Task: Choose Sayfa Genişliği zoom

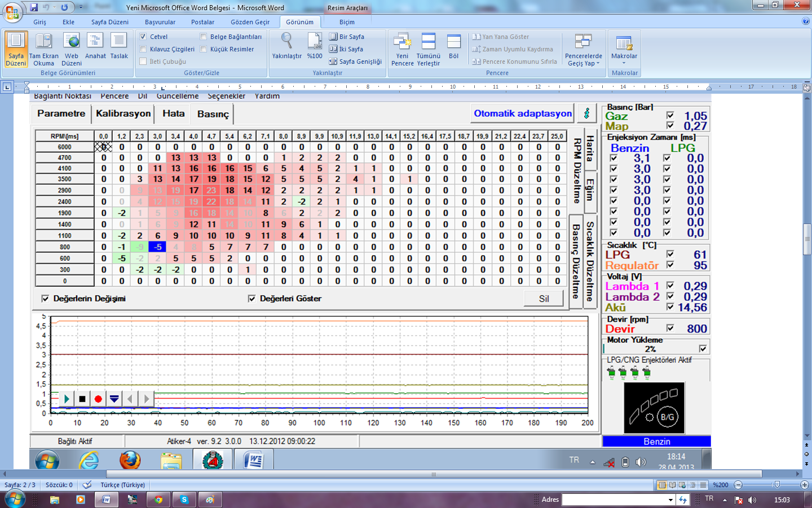Action: (x=355, y=62)
